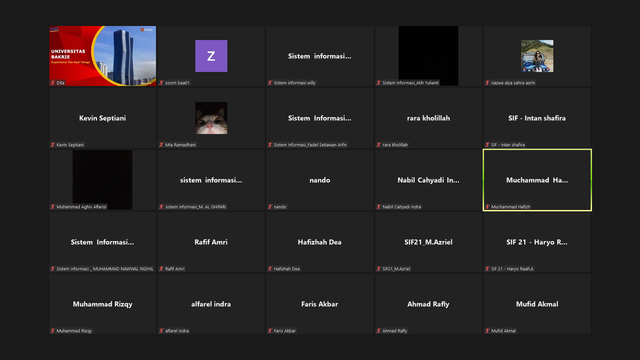Click the muted mic icon for zoom baa01
The height and width of the screenshot is (360, 640).
[x=161, y=82]
